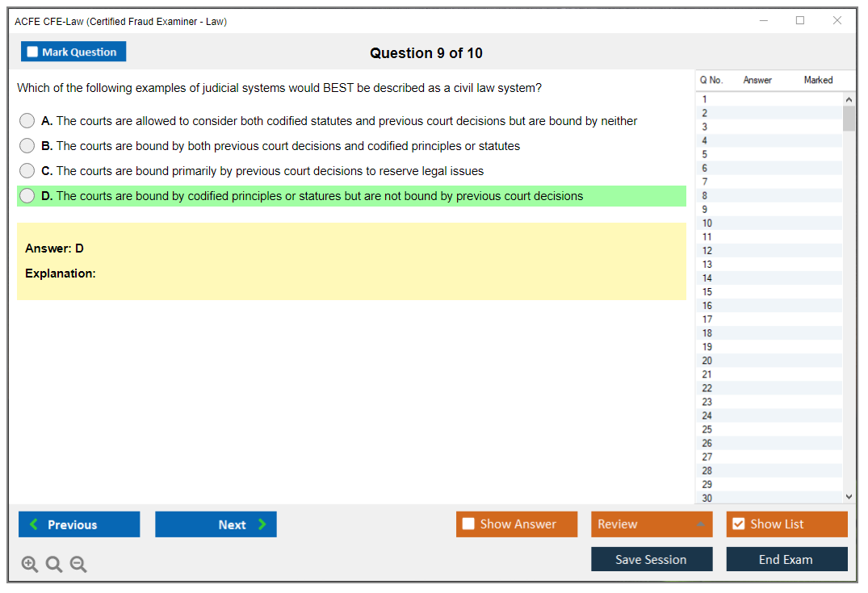Tick the Mark Question checkbox
This screenshot has width=868, height=593.
[x=33, y=52]
